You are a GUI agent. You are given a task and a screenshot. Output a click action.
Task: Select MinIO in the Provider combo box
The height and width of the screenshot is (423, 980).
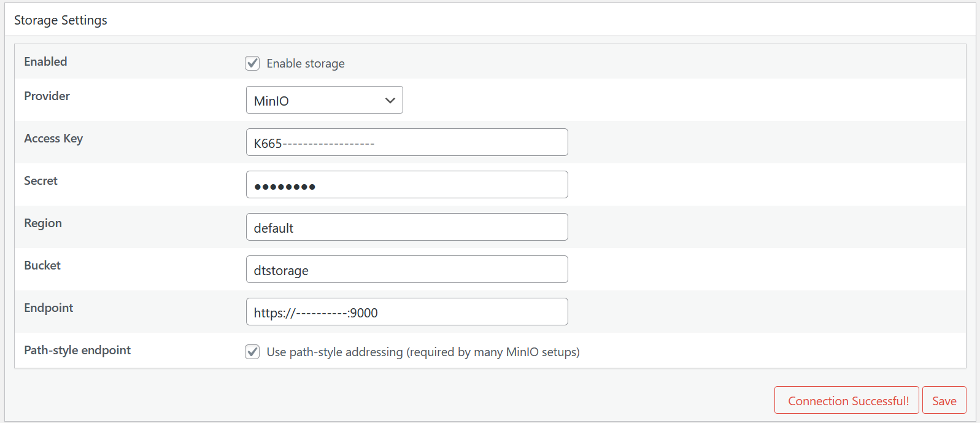(x=324, y=99)
